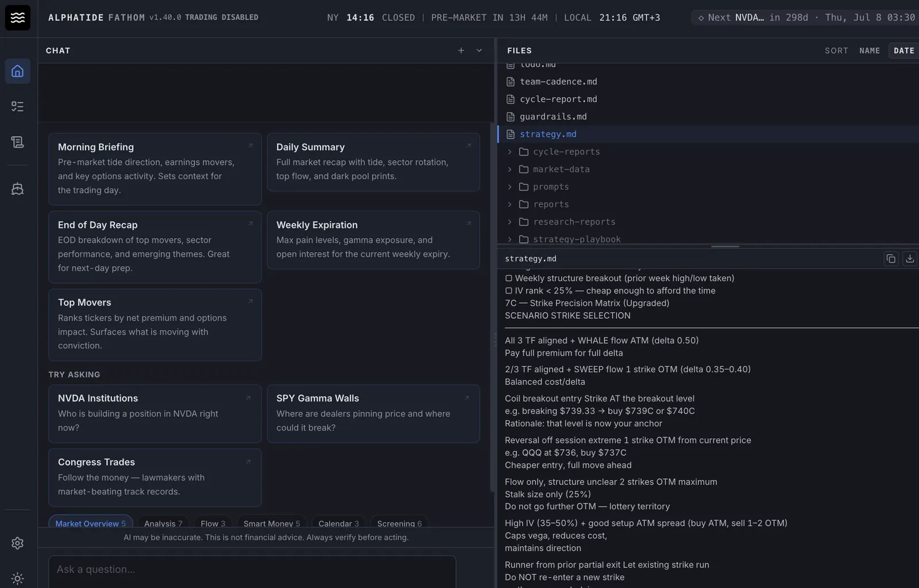Click the cycle-report.md file icon

511,99
